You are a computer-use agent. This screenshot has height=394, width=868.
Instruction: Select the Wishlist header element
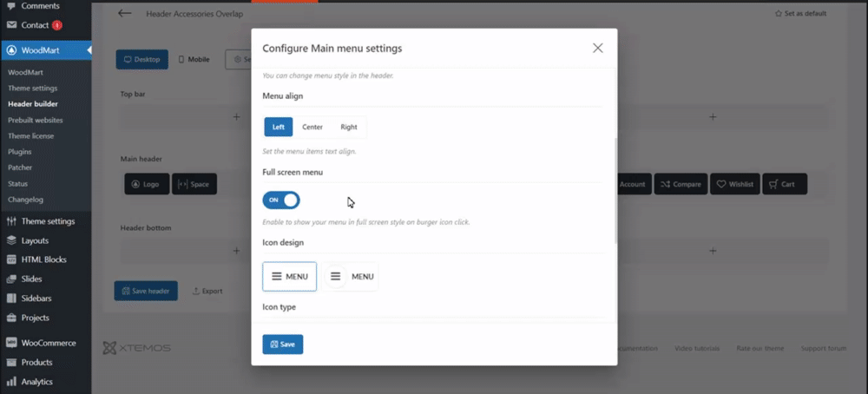click(735, 184)
